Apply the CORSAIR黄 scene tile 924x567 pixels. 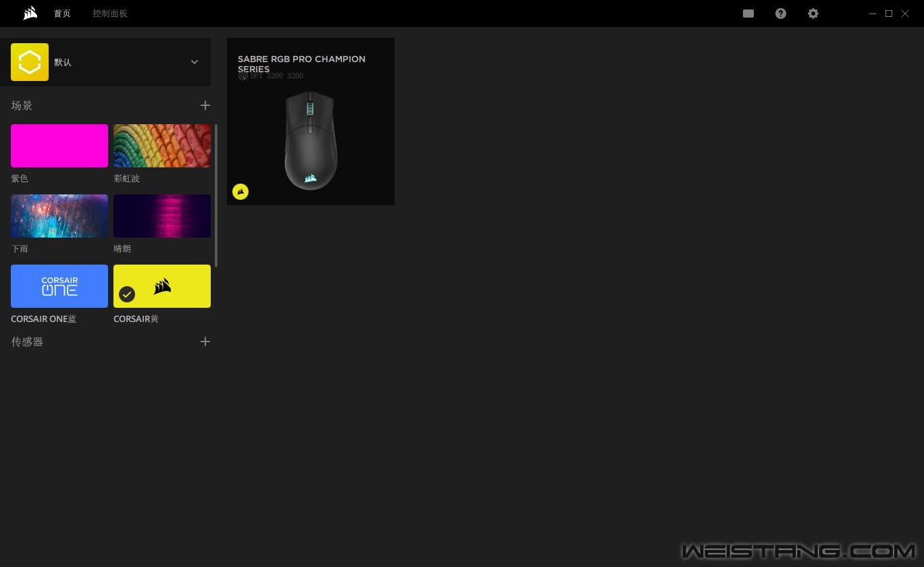[x=162, y=286]
